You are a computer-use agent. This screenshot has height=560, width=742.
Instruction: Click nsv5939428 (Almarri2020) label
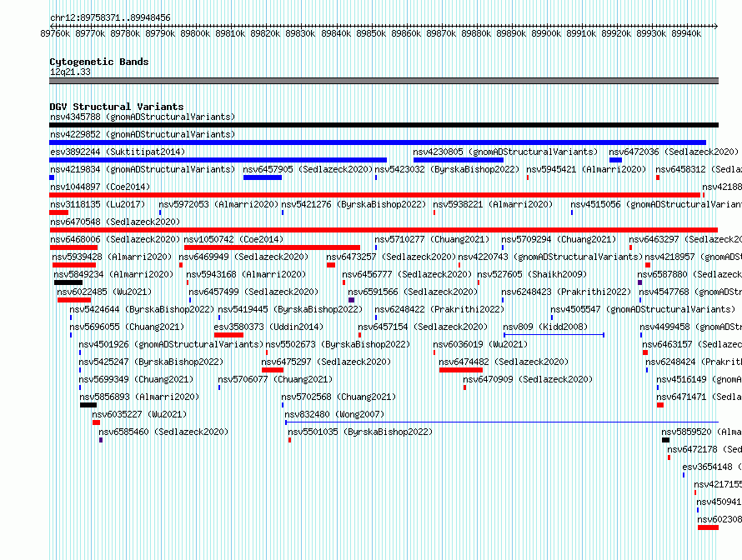coord(112,257)
